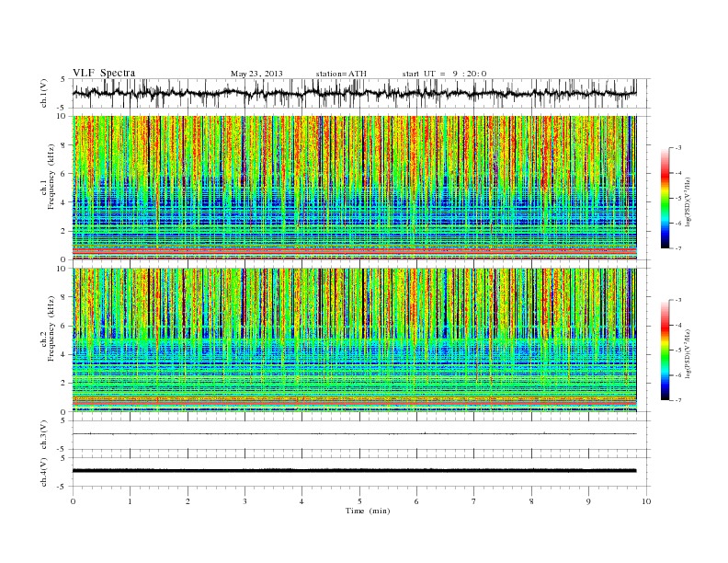Click the '-7' value on ch.2 color bar
This screenshot has width=728, height=563.
(x=677, y=400)
